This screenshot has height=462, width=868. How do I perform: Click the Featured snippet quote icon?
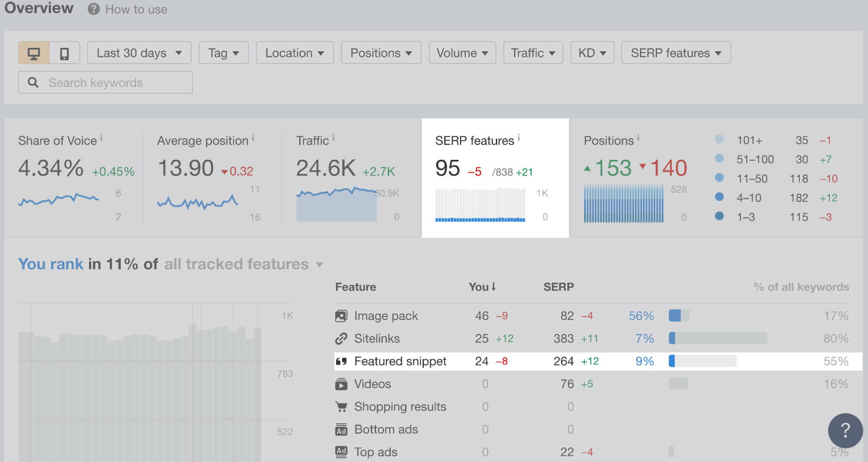(341, 361)
